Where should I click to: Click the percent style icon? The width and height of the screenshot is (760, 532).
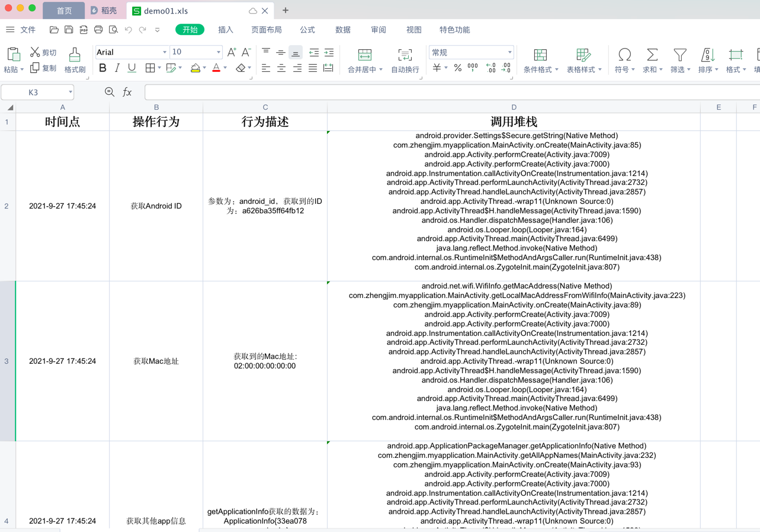(457, 68)
